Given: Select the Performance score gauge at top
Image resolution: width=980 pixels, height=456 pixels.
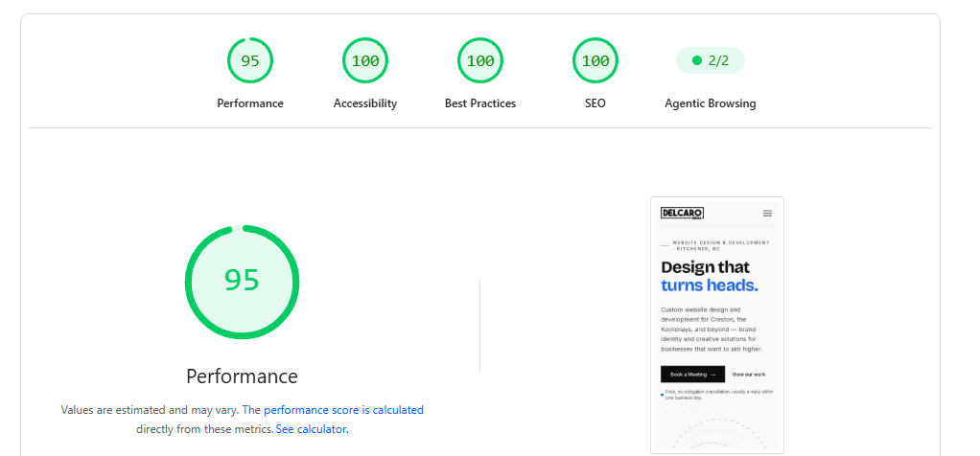Looking at the screenshot, I should tap(250, 60).
